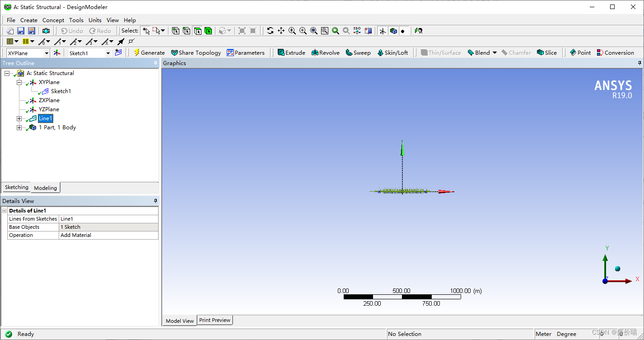644x340 pixels.
Task: Click the ISO isometric view icon
Action: tap(357, 31)
